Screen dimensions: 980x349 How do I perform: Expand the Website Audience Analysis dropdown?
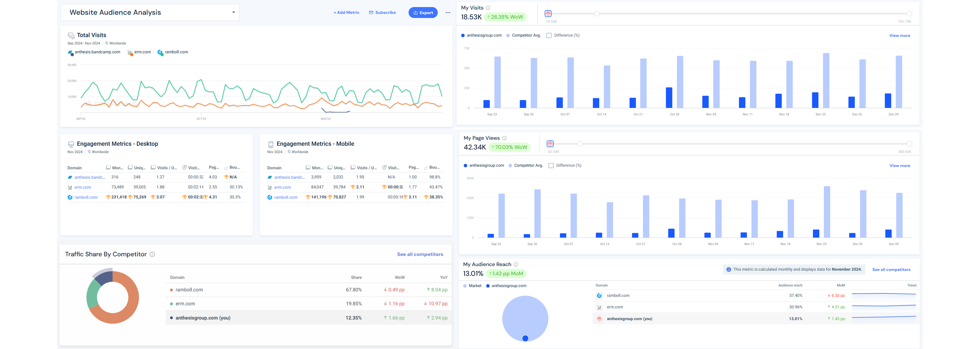233,12
